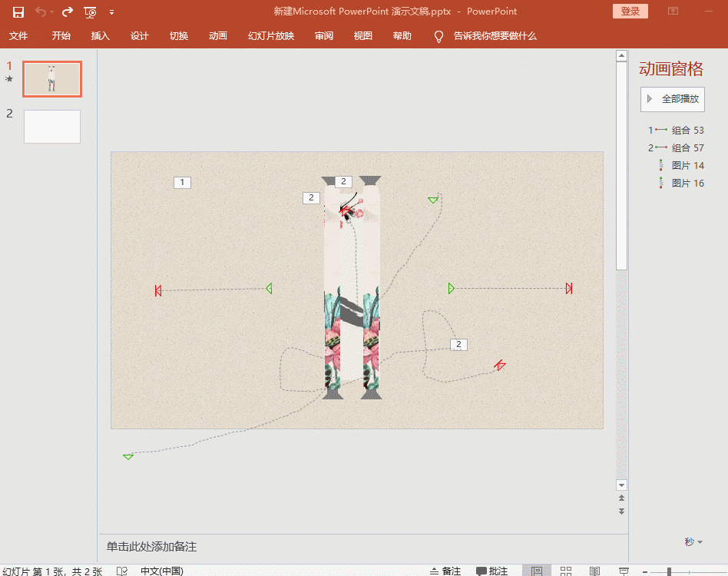The image size is (728, 576).
Task: Open the 帮助 tab
Action: coord(402,36)
